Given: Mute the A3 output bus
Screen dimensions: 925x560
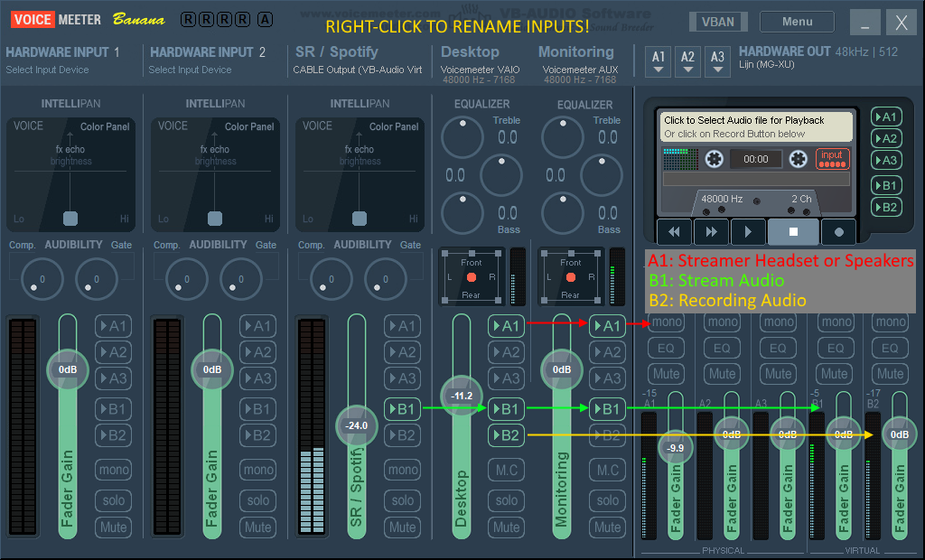Looking at the screenshot, I should tap(778, 374).
